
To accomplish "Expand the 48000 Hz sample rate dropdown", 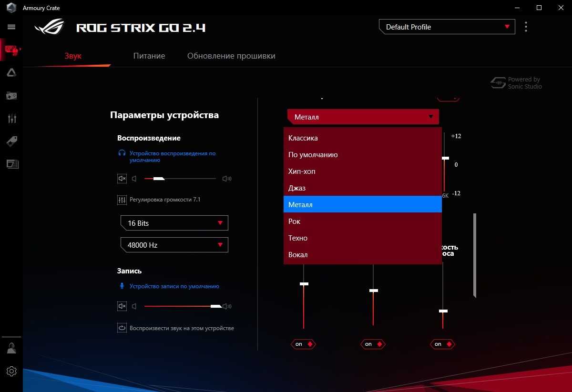I will pos(174,245).
